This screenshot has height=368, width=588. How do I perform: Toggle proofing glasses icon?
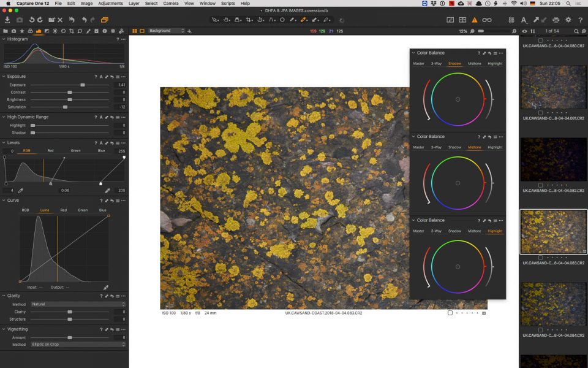(487, 20)
